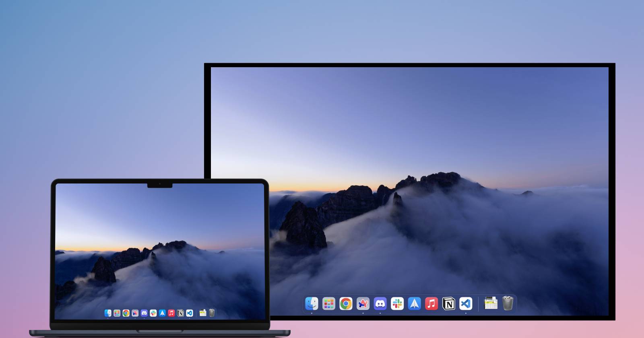Screen dimensions: 644x338
Task: Open Slack in the external monitor dock
Action: coord(397,303)
